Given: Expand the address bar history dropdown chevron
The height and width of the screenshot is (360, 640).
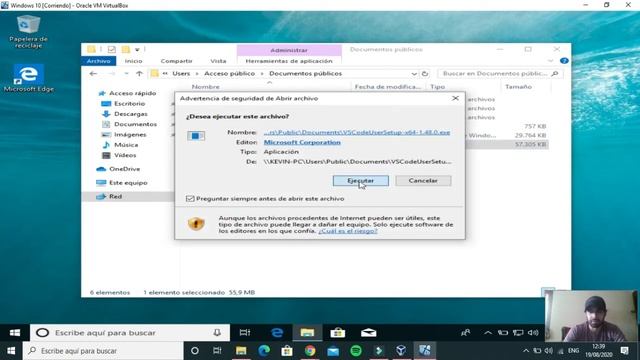Looking at the screenshot, I should coord(414,74).
